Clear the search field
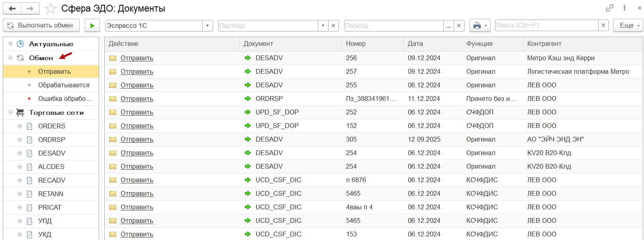644x240 pixels. point(603,26)
